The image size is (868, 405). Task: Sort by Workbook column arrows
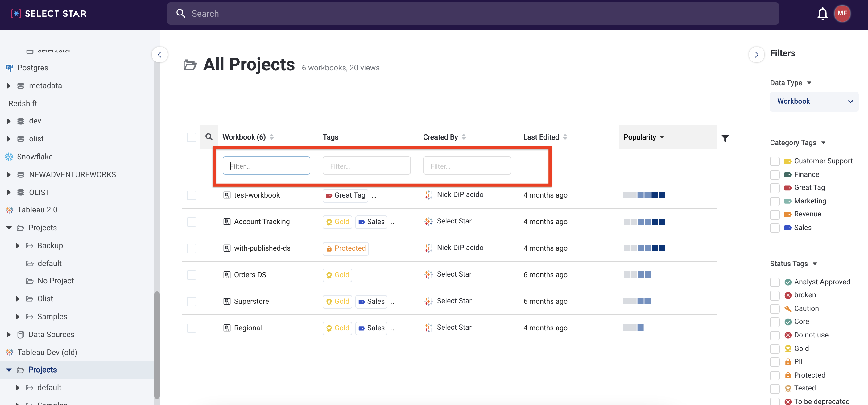tap(271, 137)
